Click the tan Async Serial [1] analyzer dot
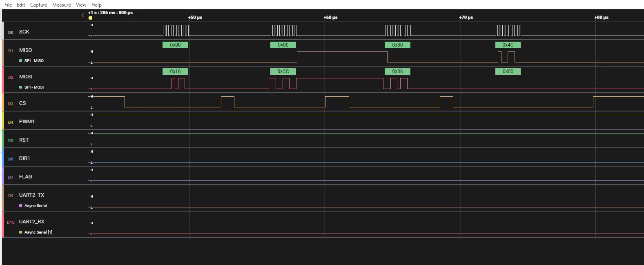 pyautogui.click(x=21, y=232)
